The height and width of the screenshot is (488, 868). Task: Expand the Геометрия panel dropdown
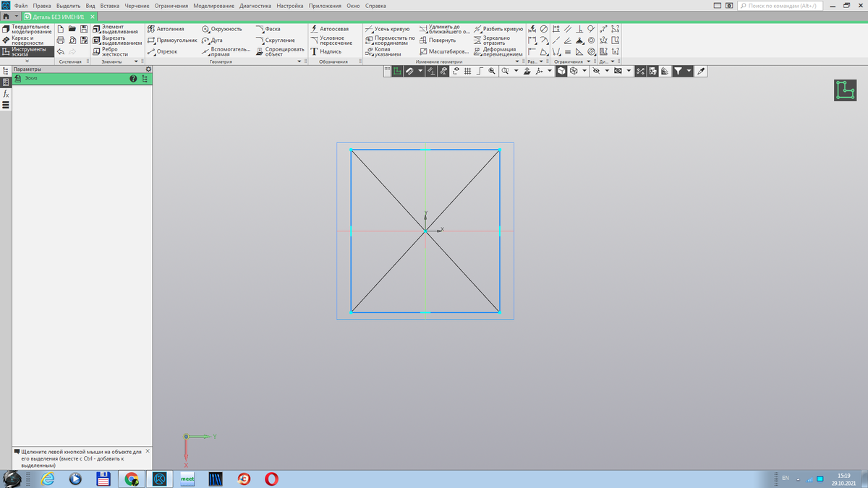[299, 61]
